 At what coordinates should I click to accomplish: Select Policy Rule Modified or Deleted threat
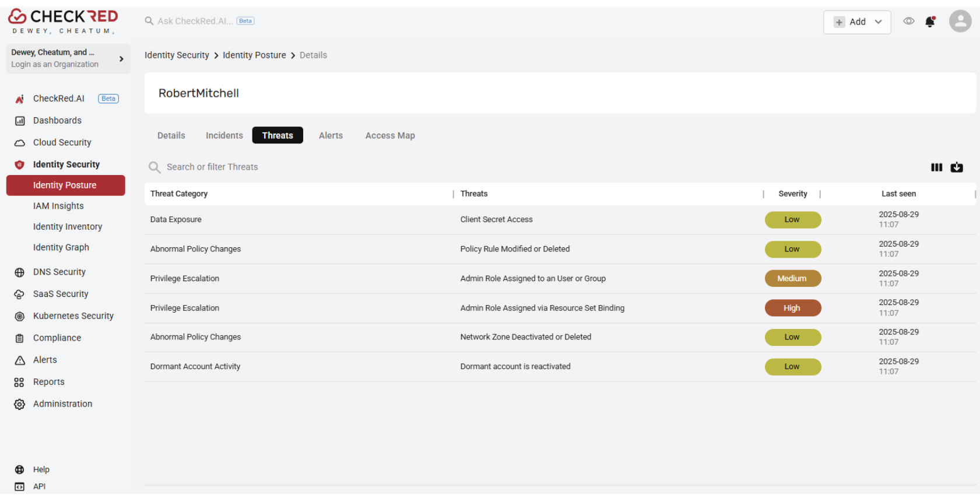[515, 249]
